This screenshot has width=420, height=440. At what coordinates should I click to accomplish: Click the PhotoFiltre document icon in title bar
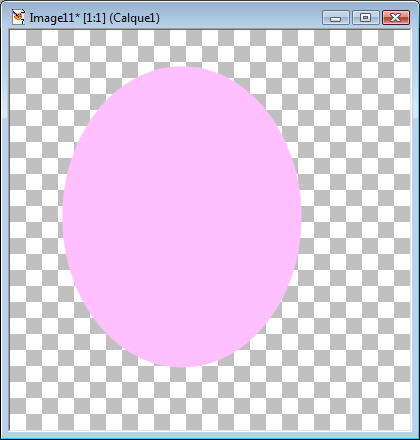18,17
